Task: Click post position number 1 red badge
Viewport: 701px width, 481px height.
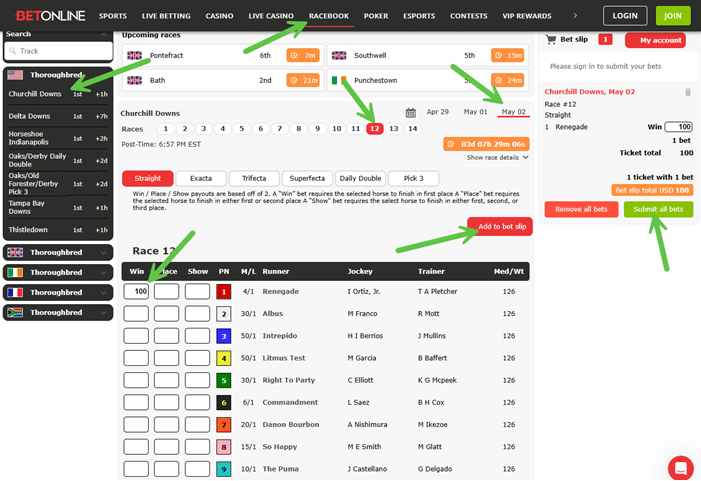Action: [224, 291]
